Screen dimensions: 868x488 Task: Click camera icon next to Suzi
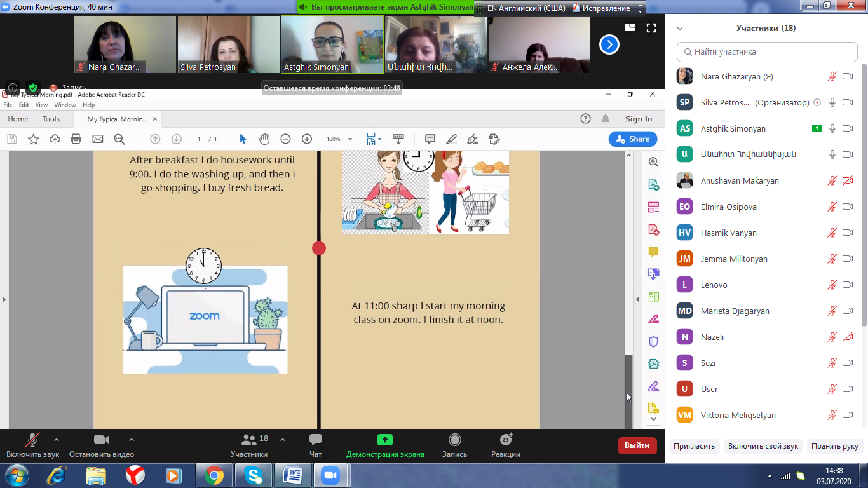(847, 363)
